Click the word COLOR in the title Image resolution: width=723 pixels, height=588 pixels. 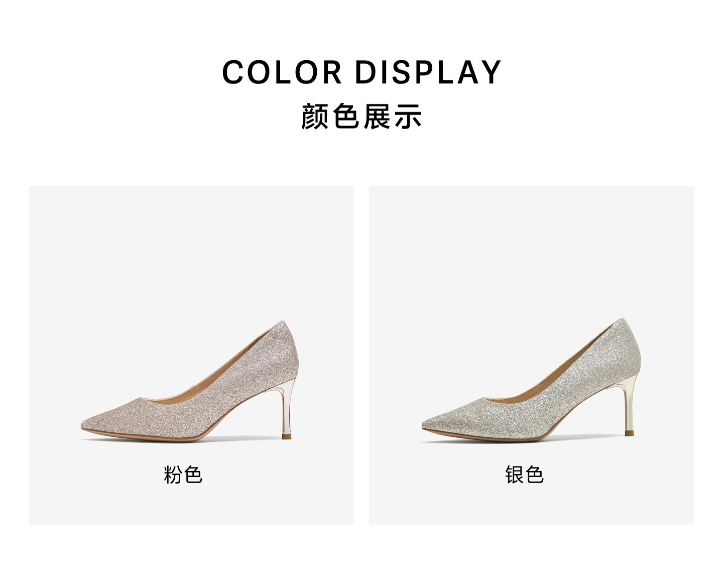[x=282, y=72]
